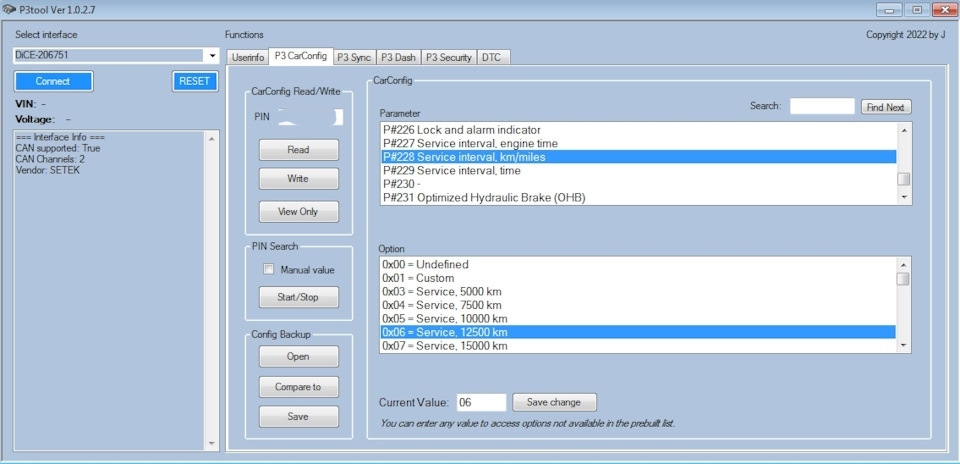Select option 0x07 = Service, 15000 km
Viewport: 960px width, 464px height.
click(638, 345)
